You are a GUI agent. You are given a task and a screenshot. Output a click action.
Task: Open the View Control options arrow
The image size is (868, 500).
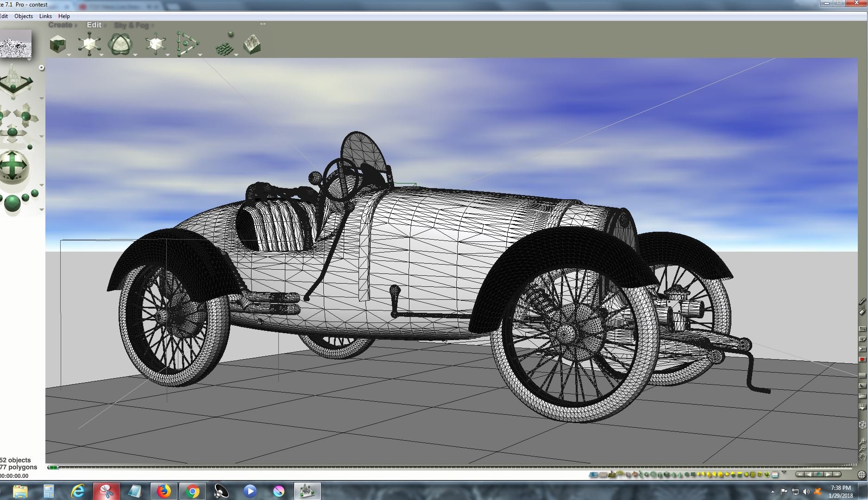click(41, 98)
